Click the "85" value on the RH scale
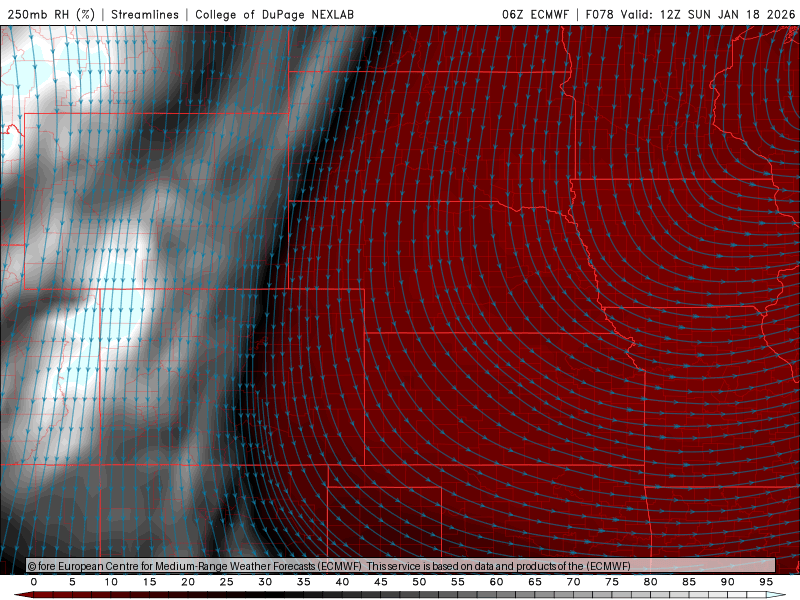The image size is (800, 600). 689,582
